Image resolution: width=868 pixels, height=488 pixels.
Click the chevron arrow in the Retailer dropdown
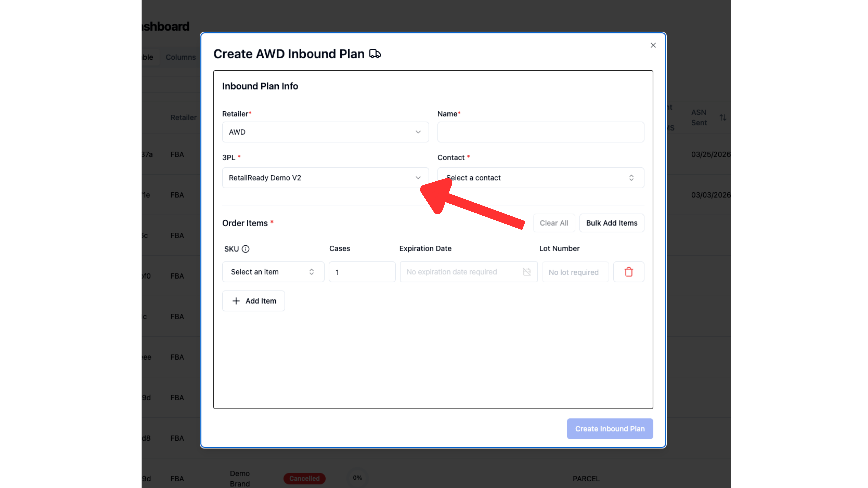pyautogui.click(x=418, y=132)
